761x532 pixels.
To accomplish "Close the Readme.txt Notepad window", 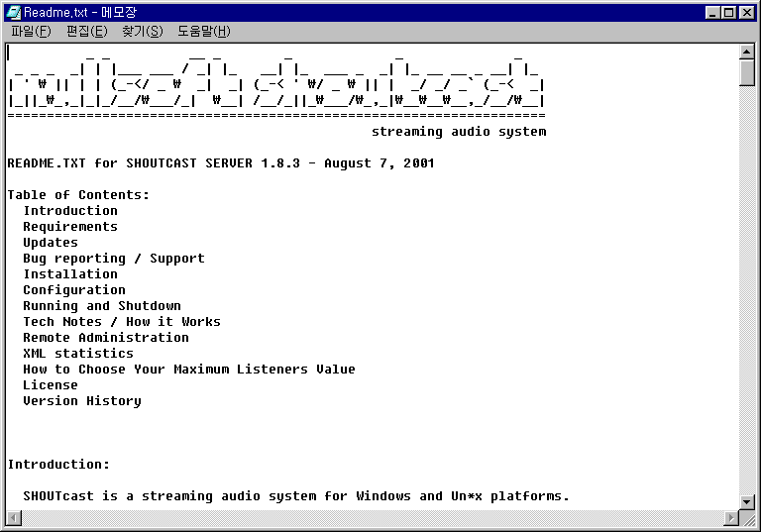I will [747, 13].
